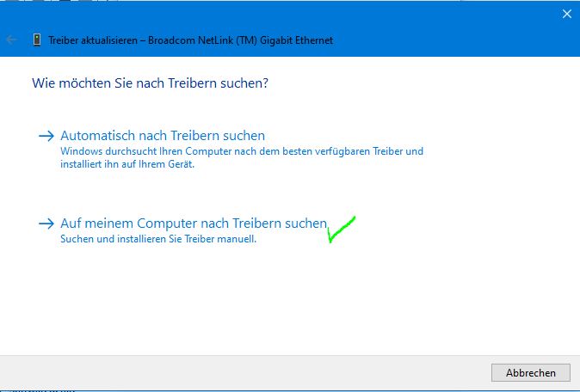Image resolution: width=580 pixels, height=392 pixels.
Task: Click the arrow icon beside Auf meinem Computer
Action: (x=46, y=224)
